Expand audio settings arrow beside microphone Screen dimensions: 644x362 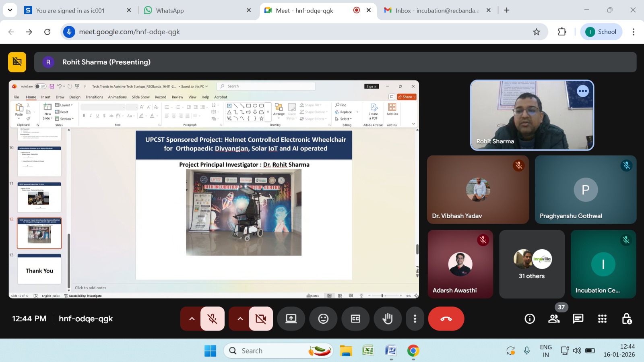192,319
